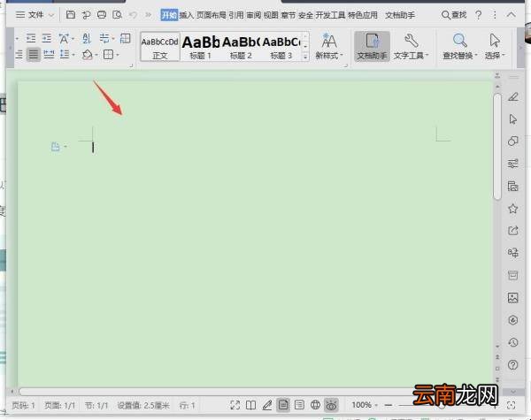Viewport: 531px width, 420px height.
Task: Click the star icon in right sidebar
Action: pos(513,209)
